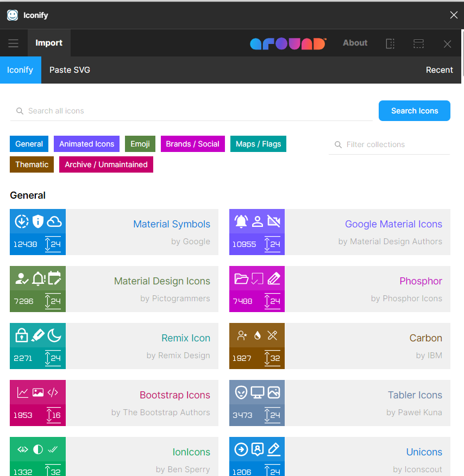Show Recent icons
Viewport: 464px width, 476px height.
[x=440, y=70]
